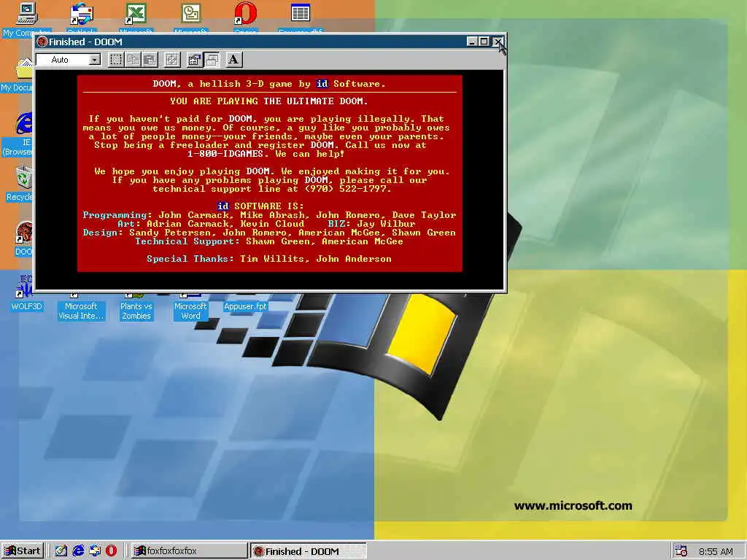Toggle Full screen icon in DOOM toolbar

[172, 60]
